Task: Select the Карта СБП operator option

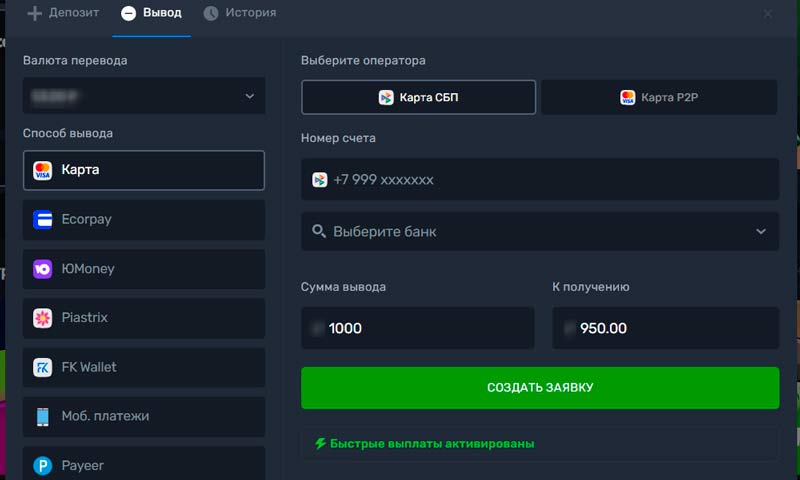Action: click(418, 97)
